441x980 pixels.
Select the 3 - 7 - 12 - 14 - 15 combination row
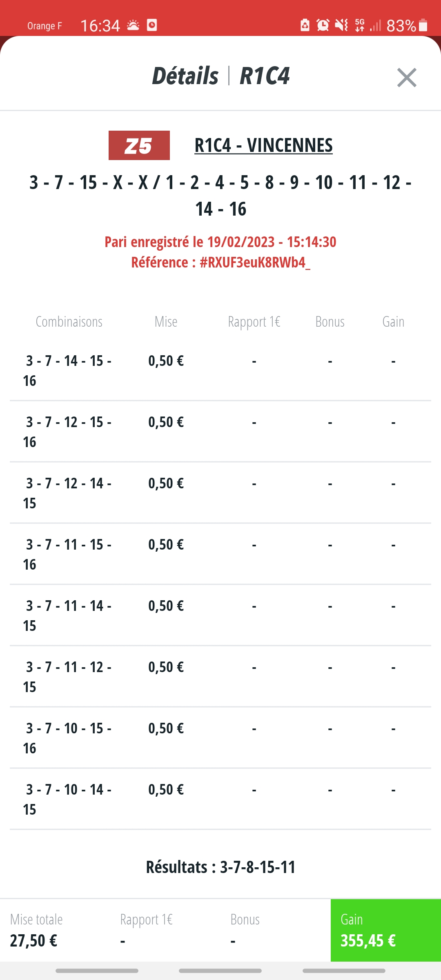pyautogui.click(x=220, y=493)
